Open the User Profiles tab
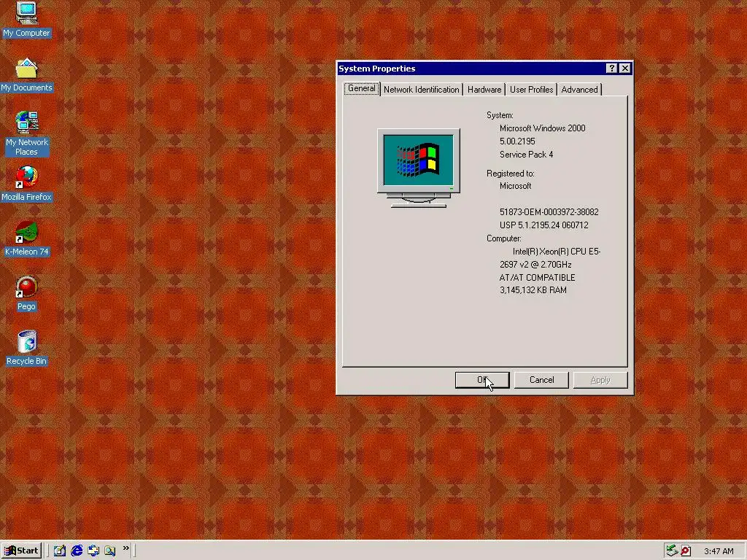Image resolution: width=747 pixels, height=560 pixels. [531, 90]
